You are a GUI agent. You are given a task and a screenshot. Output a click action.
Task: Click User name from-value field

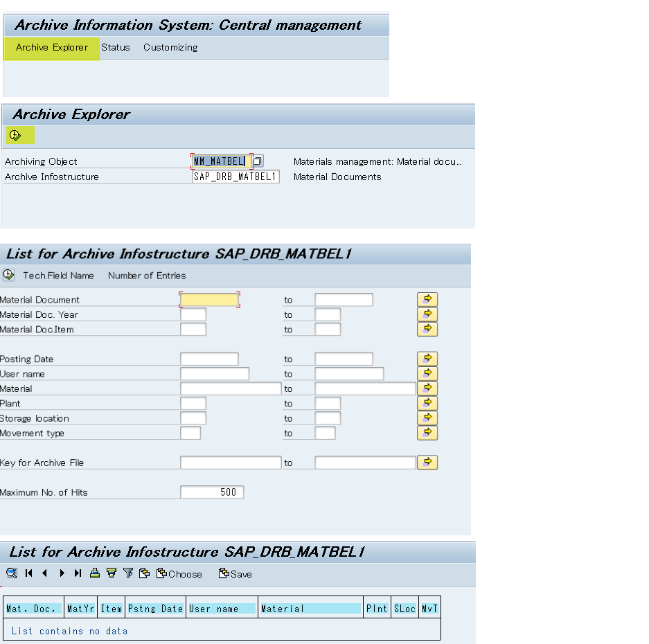pyautogui.click(x=215, y=374)
